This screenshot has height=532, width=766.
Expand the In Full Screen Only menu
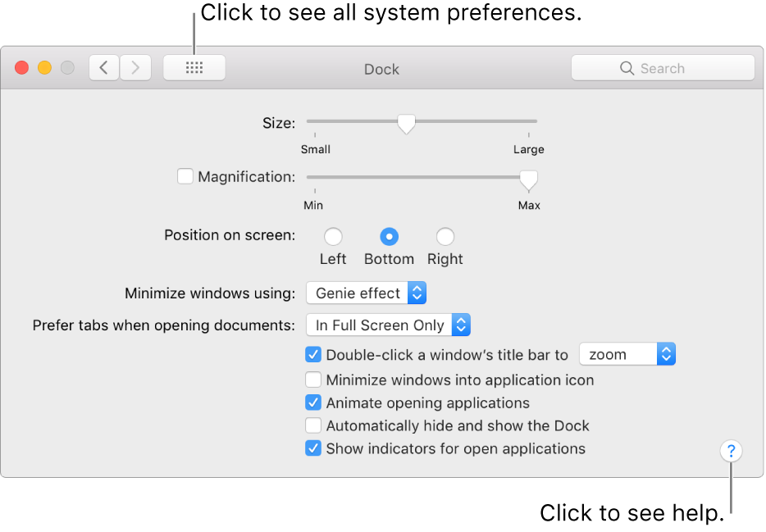pos(388,325)
